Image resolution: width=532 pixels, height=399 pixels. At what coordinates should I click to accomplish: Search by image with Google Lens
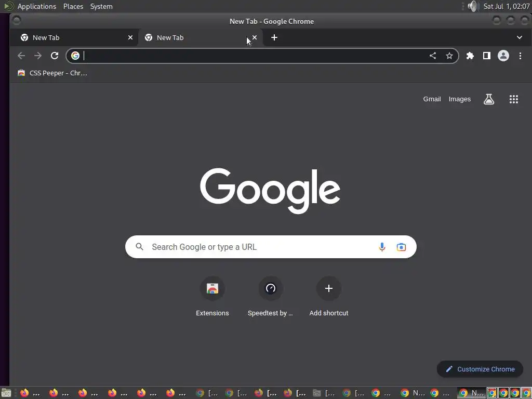[x=401, y=247]
